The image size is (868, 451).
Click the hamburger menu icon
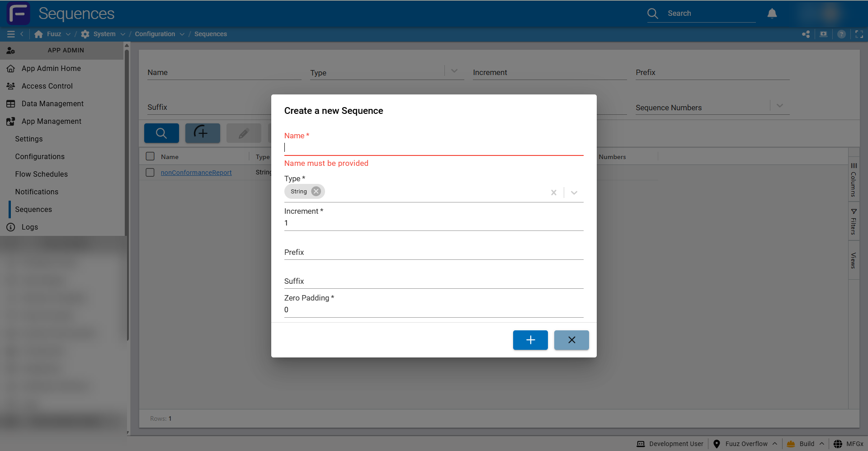click(11, 34)
